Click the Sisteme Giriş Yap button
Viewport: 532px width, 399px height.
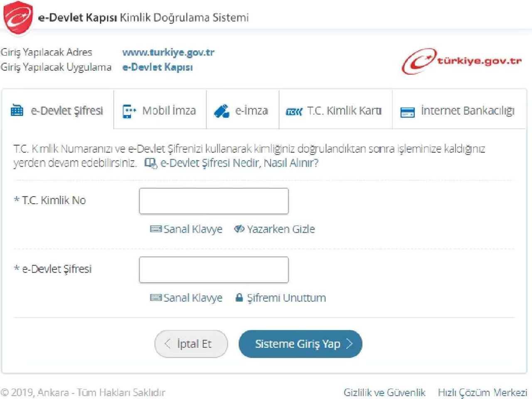pos(300,344)
